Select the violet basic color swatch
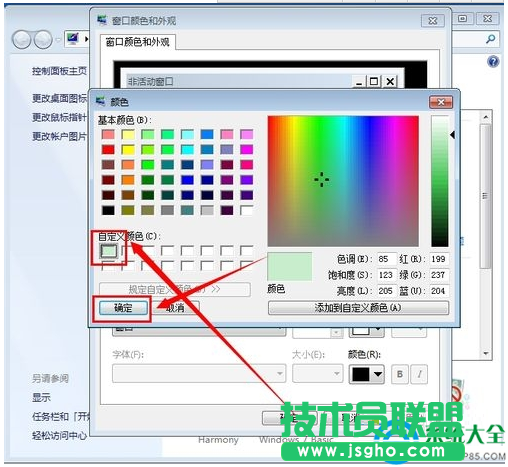The image size is (508, 467). point(247,180)
